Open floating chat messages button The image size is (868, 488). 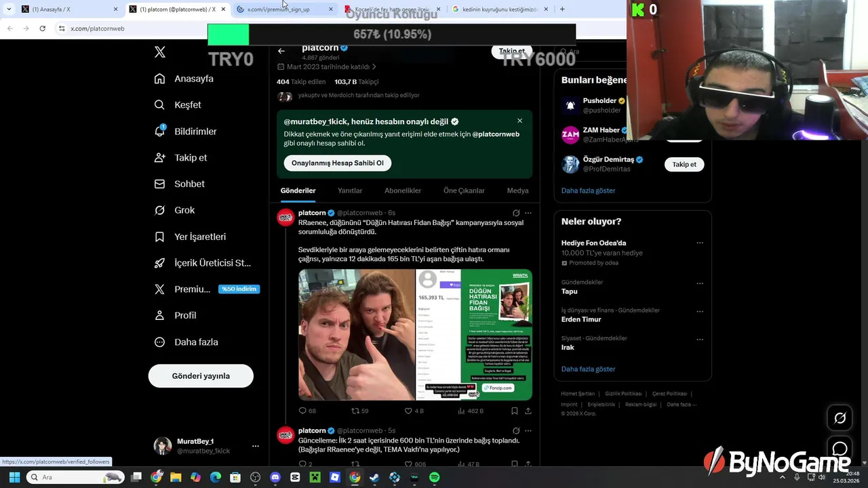(x=840, y=449)
